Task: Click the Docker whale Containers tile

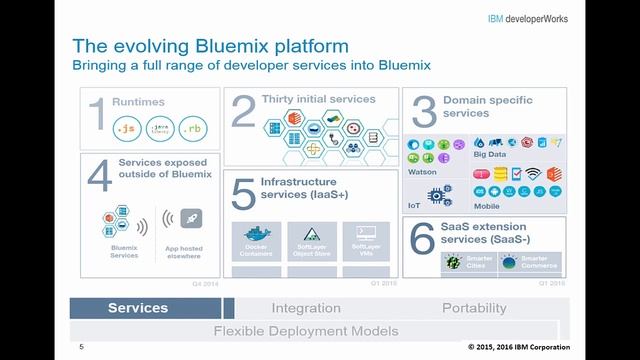Action: (256, 241)
